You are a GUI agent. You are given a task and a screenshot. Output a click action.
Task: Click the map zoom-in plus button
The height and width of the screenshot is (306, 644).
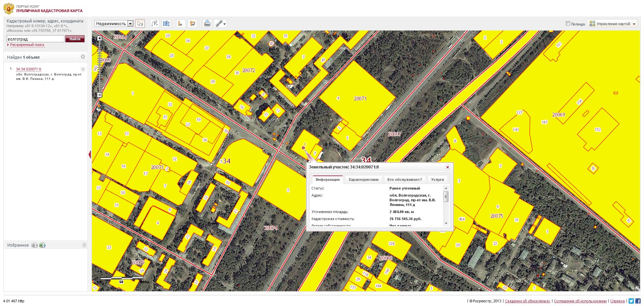tap(100, 38)
